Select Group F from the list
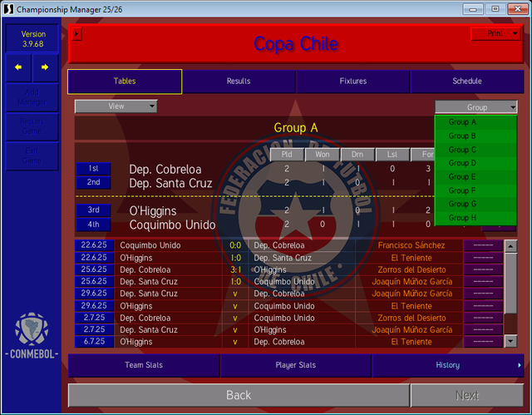The image size is (532, 415). tap(475, 190)
